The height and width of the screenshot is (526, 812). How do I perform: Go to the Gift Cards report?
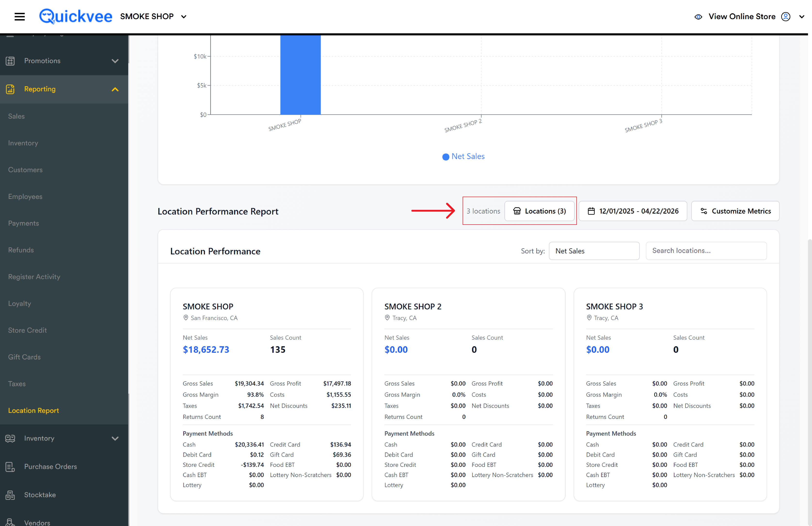(24, 357)
